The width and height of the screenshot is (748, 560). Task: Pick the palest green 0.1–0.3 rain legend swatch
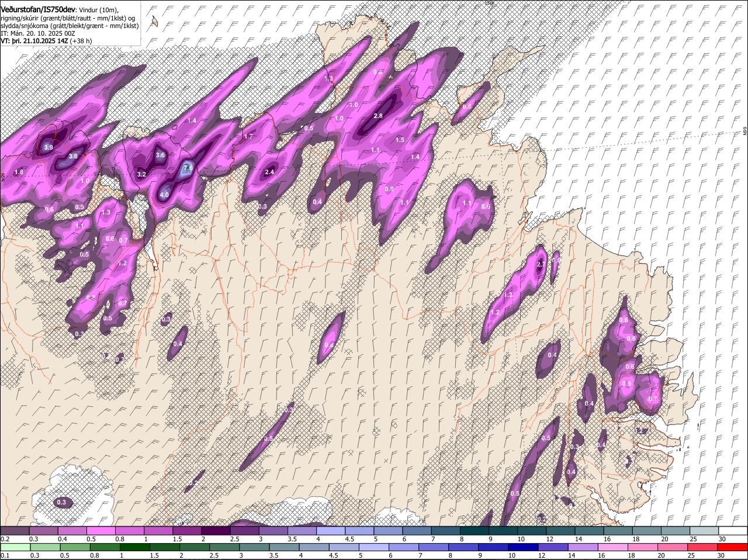click(16, 548)
